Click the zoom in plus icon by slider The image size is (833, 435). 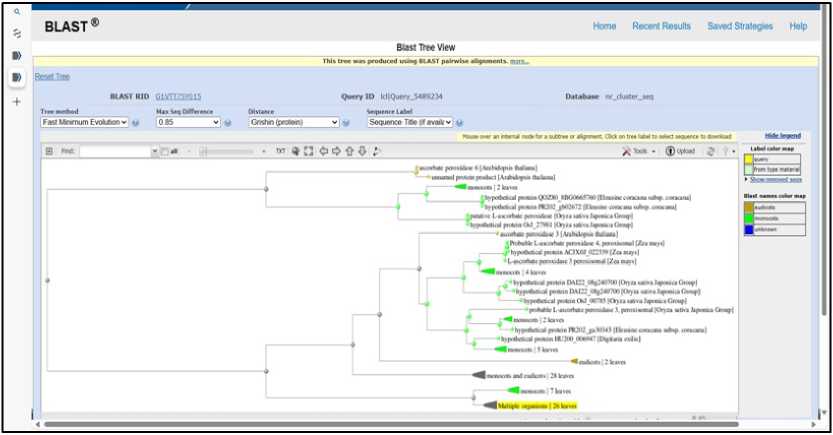pos(264,151)
